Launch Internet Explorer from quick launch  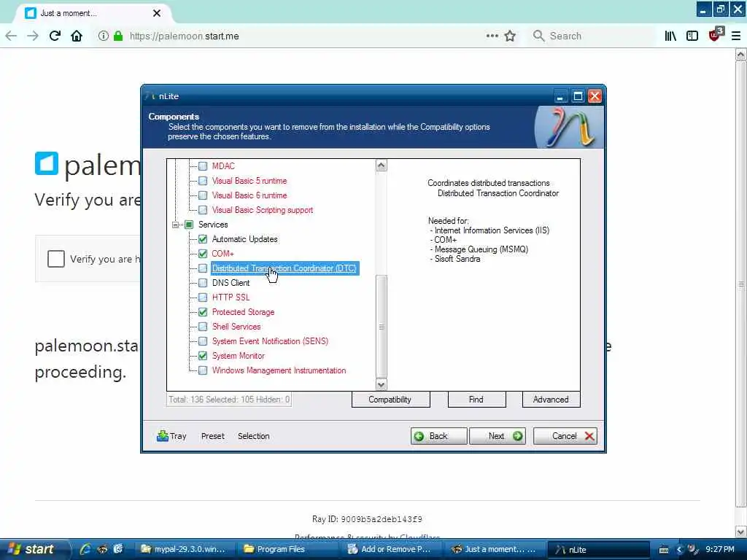click(85, 549)
